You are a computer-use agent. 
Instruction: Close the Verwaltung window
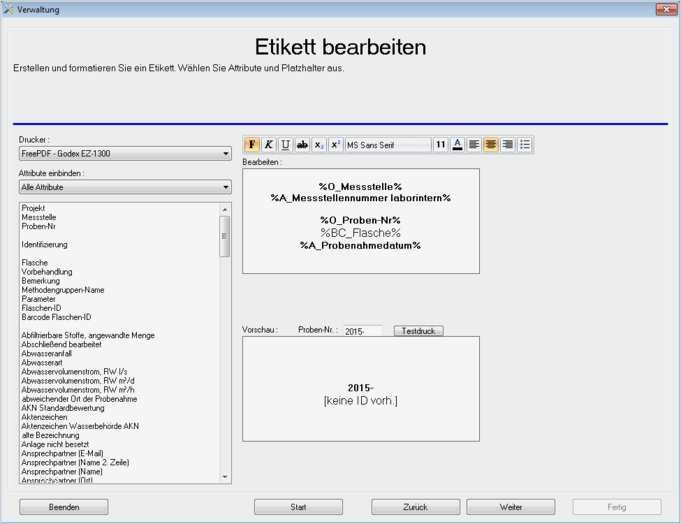pyautogui.click(x=666, y=9)
